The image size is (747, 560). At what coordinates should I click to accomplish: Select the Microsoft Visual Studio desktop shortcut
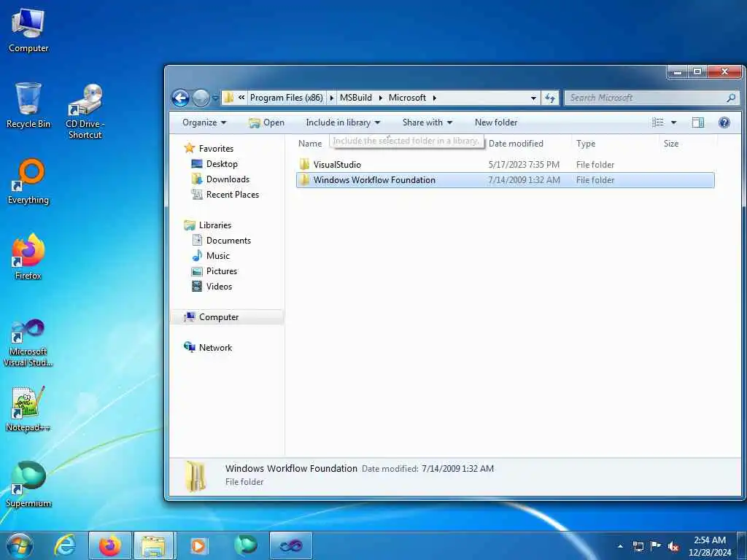28,343
